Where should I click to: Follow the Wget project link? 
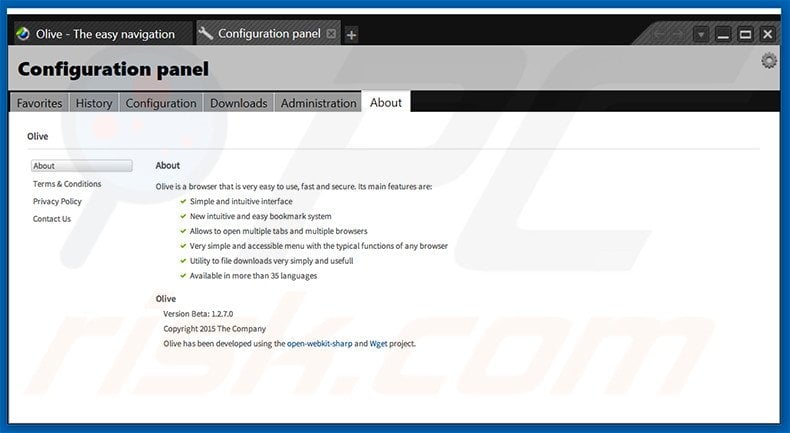coord(378,344)
